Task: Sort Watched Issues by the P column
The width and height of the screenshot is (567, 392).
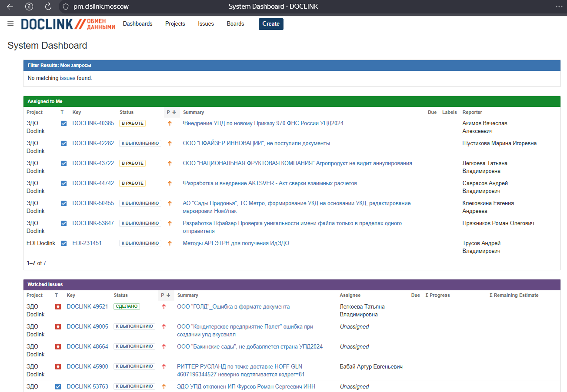Action: pos(165,296)
